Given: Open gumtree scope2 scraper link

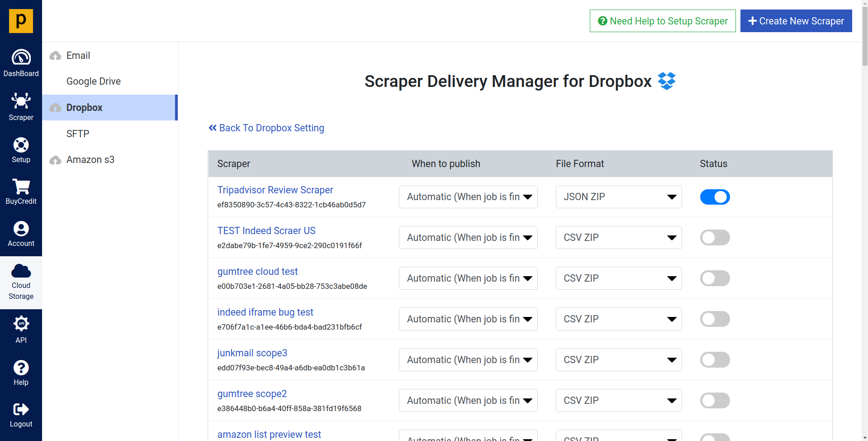Looking at the screenshot, I should 252,394.
